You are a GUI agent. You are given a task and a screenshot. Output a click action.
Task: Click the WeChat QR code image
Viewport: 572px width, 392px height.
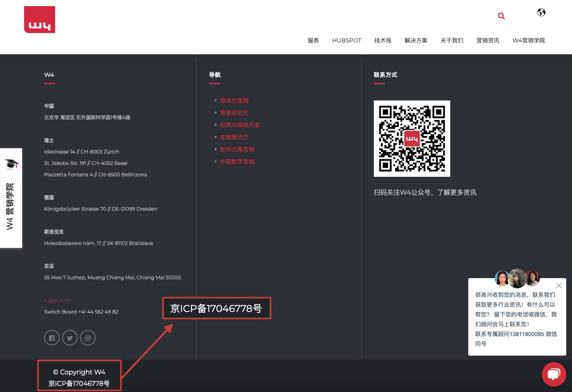coord(412,138)
